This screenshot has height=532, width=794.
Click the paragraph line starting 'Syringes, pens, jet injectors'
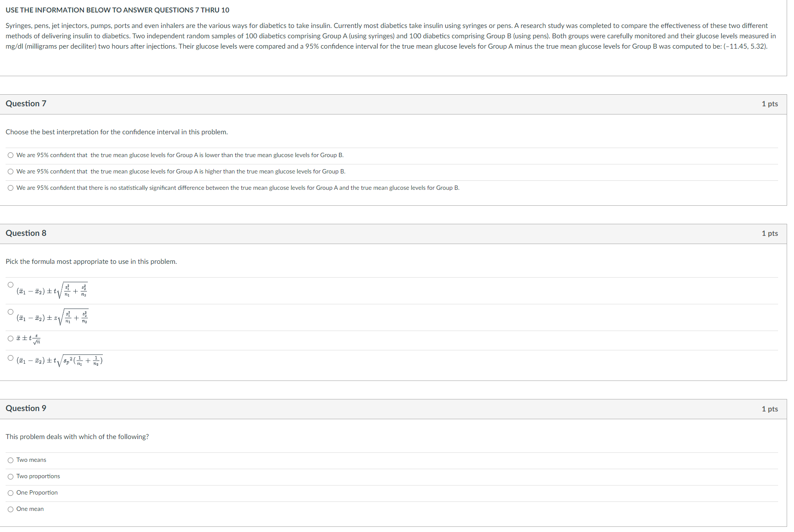[x=386, y=26]
